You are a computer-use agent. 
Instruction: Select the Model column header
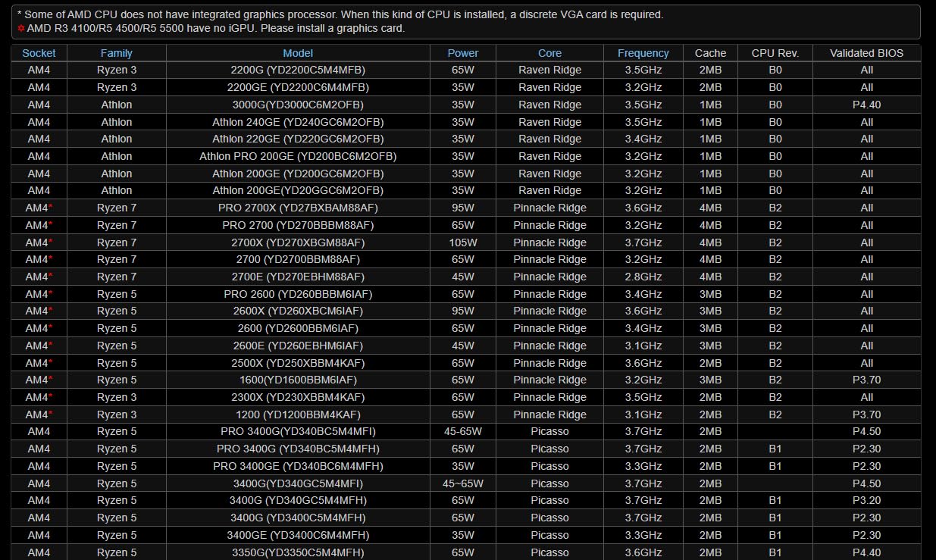pyautogui.click(x=298, y=53)
